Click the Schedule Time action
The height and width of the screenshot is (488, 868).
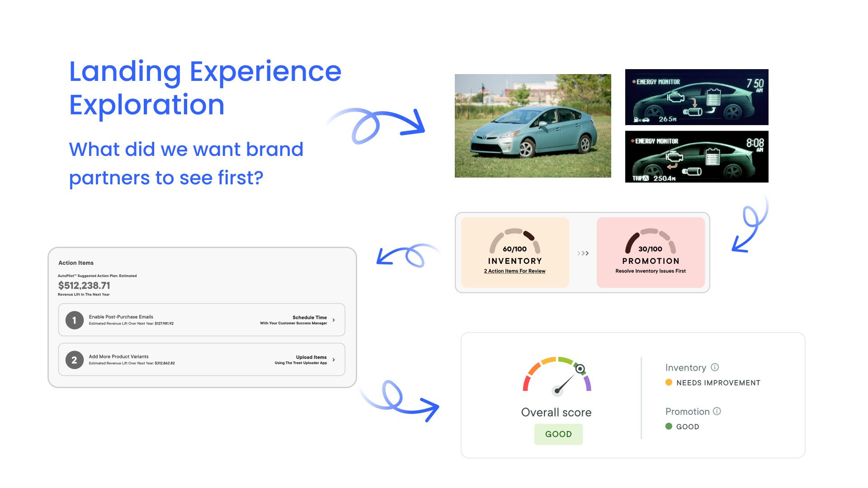click(x=309, y=317)
